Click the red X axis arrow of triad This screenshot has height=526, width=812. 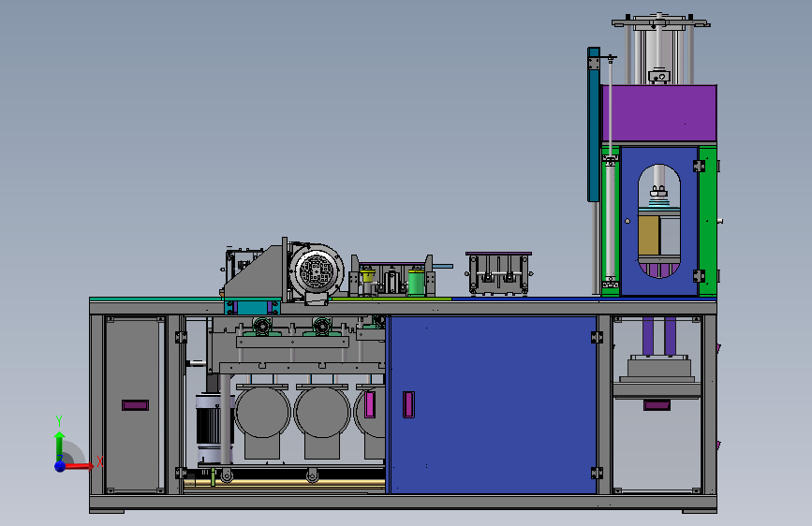coord(79,466)
